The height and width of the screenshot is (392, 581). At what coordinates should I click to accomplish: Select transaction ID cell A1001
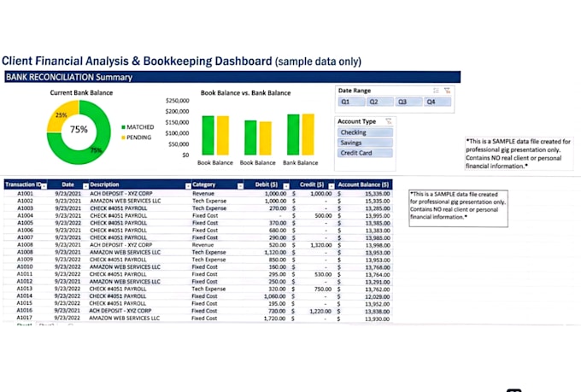(25, 193)
